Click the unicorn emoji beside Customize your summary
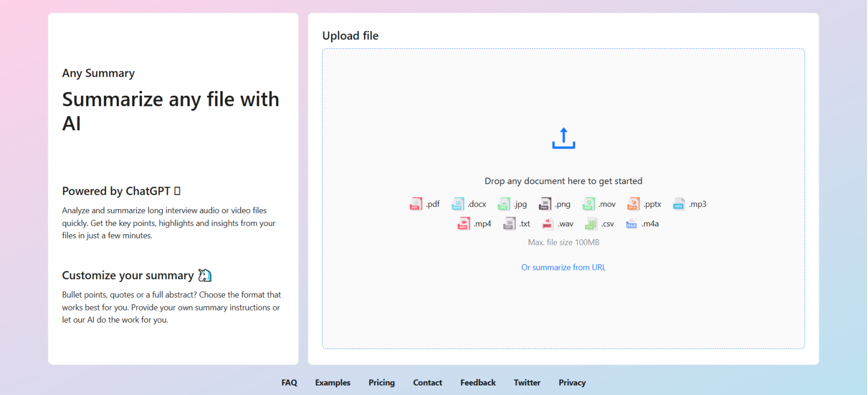Screen dimensions: 868x395 205,275
